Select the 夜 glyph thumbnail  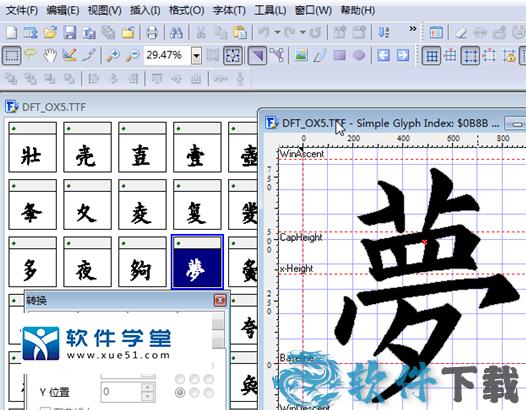click(x=87, y=262)
